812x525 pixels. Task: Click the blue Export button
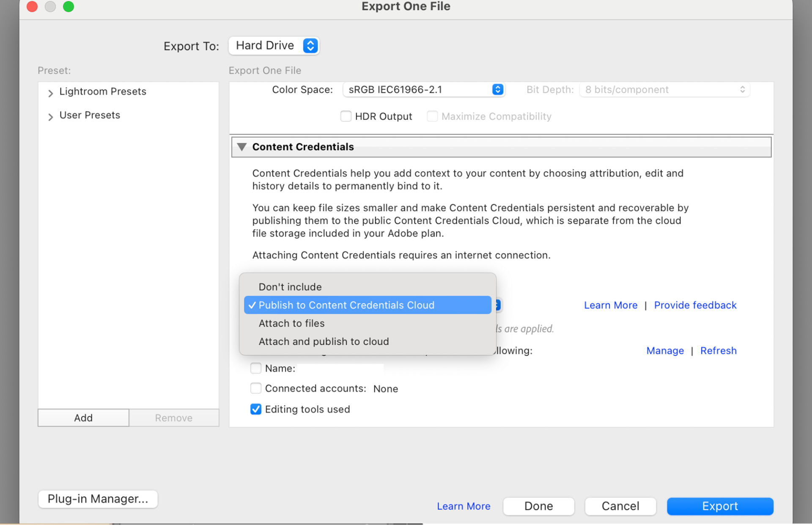tap(720, 506)
